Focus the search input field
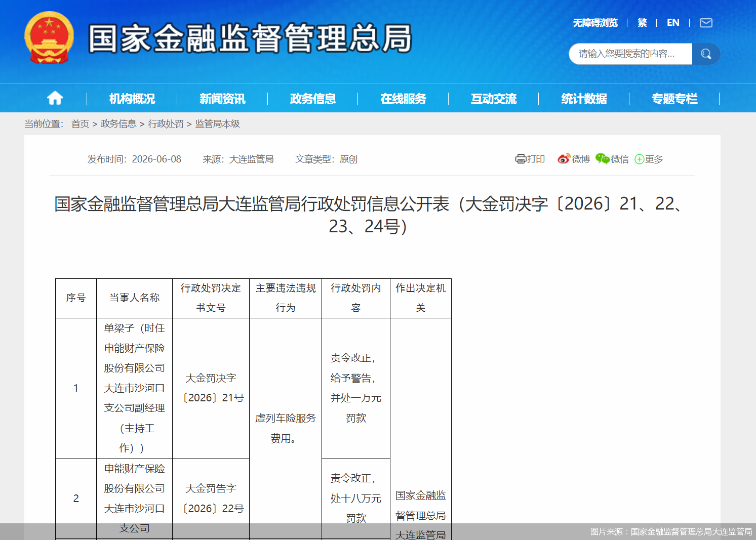This screenshot has height=540, width=756. [630, 54]
